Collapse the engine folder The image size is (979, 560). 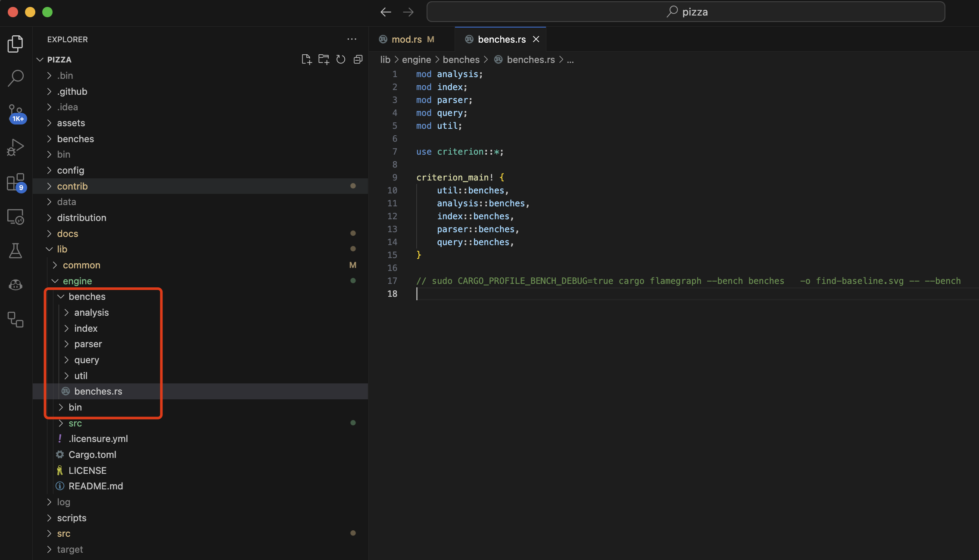coord(200,281)
